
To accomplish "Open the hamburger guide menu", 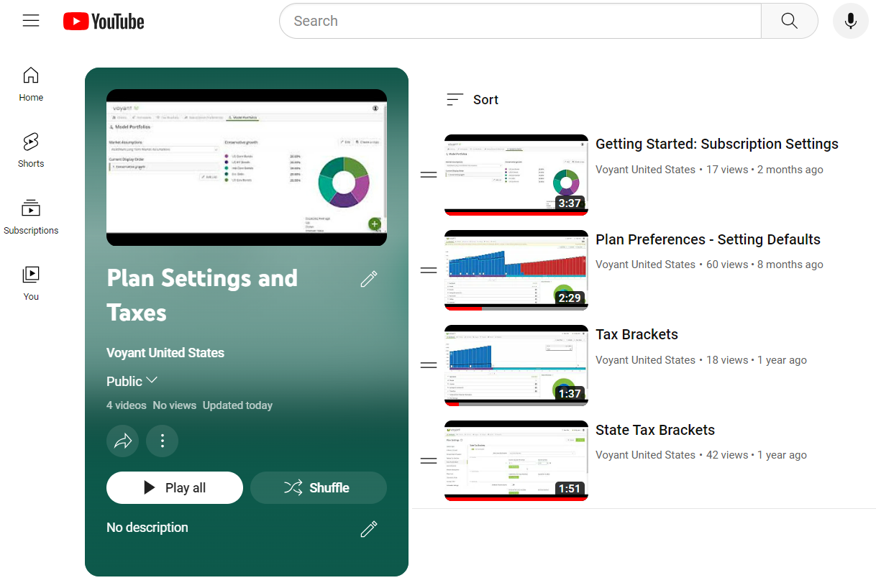I will click(31, 21).
